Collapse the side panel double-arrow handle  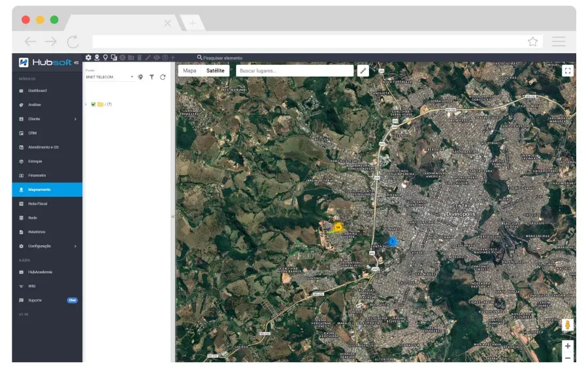click(173, 216)
